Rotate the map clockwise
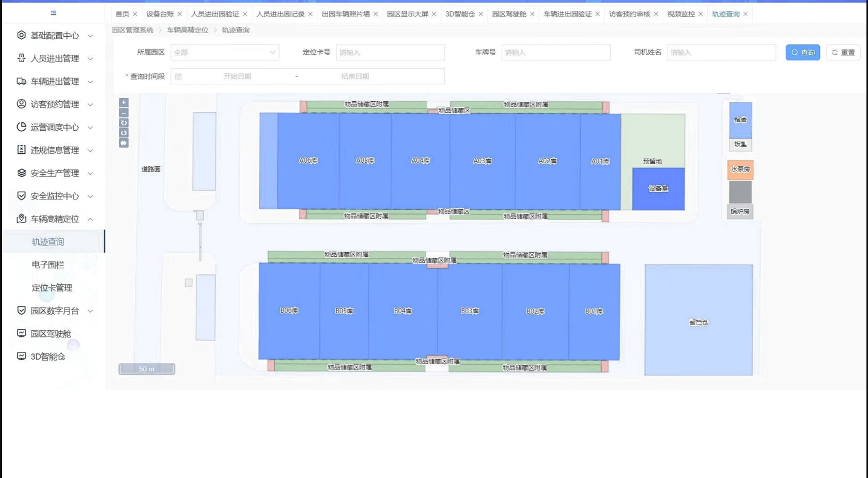This screenshot has width=868, height=478. coord(123,123)
